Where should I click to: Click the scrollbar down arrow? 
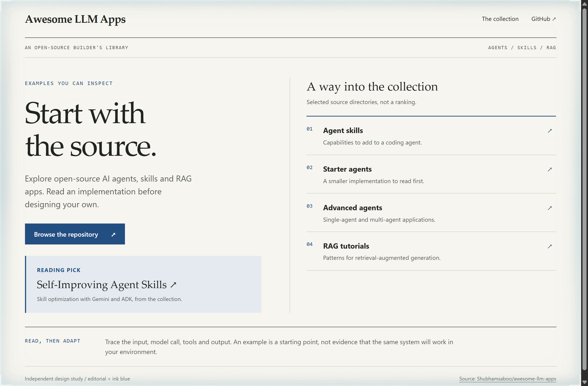(x=584, y=382)
